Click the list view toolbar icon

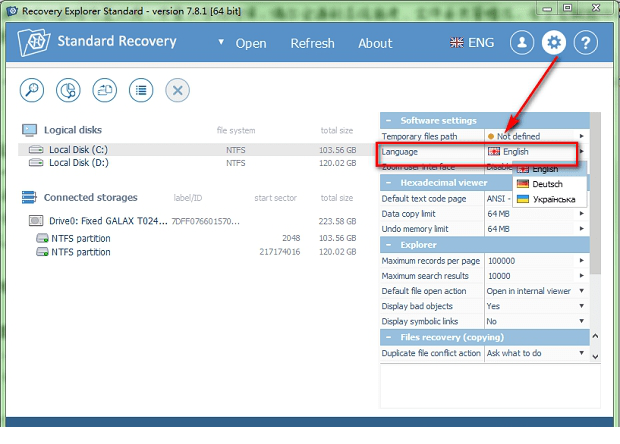click(x=141, y=90)
